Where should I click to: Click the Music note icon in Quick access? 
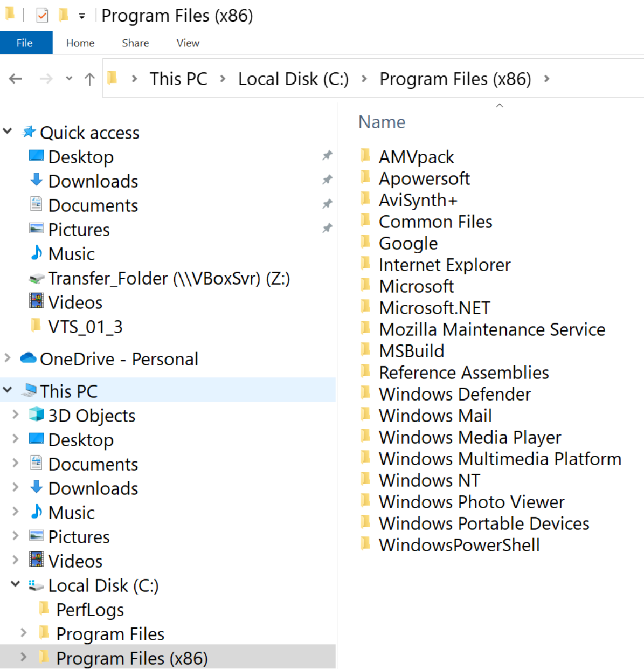coord(36,253)
